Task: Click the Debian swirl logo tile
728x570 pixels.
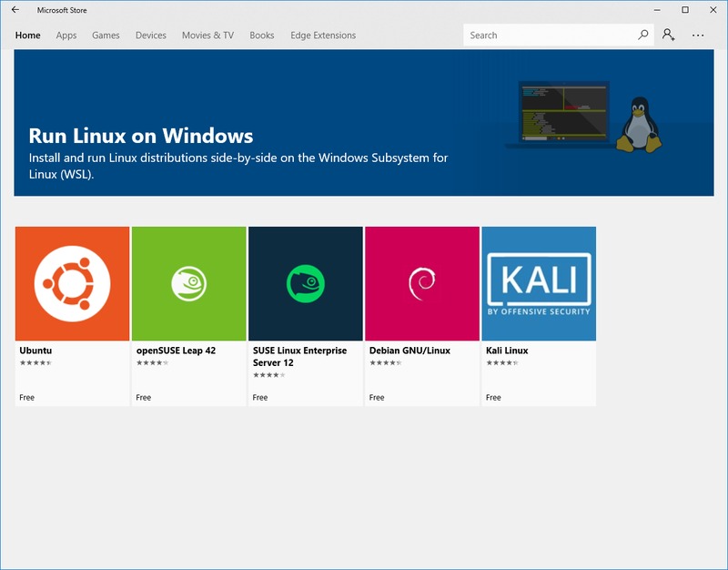Action: (422, 283)
